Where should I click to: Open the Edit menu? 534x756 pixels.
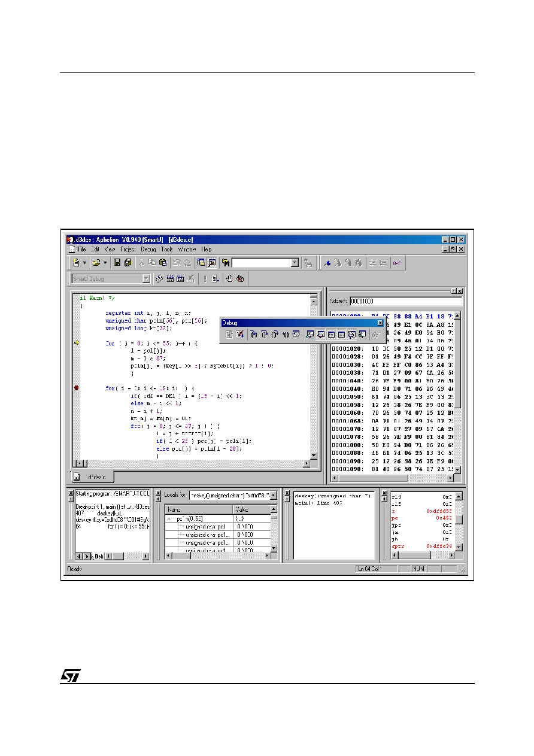95,249
